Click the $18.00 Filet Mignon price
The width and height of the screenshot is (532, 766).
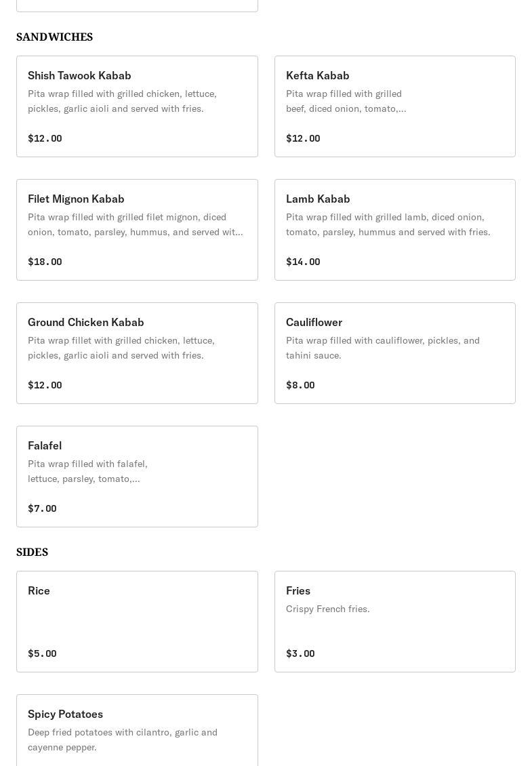tap(45, 262)
